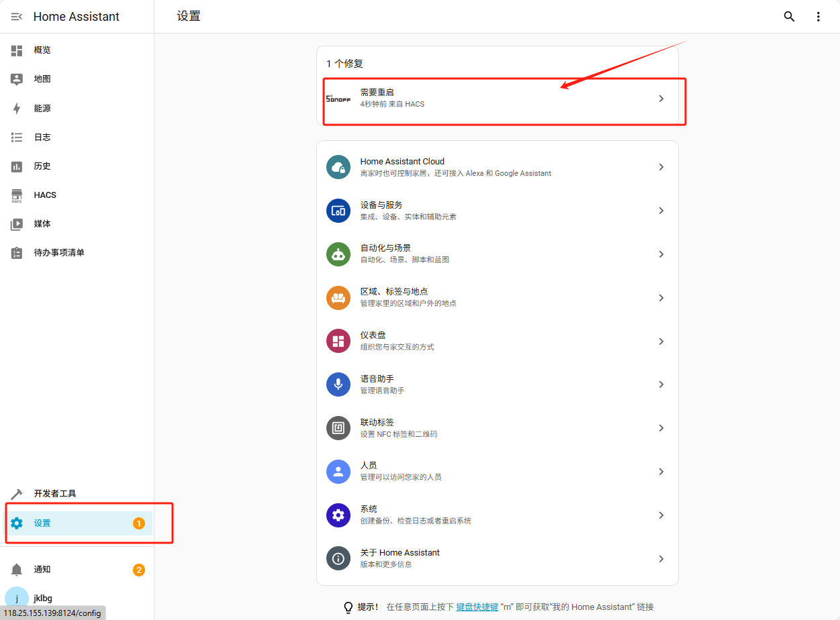Image resolution: width=840 pixels, height=620 pixels.
Task: Click the 设置 gear icon in sidebar
Action: 17,523
